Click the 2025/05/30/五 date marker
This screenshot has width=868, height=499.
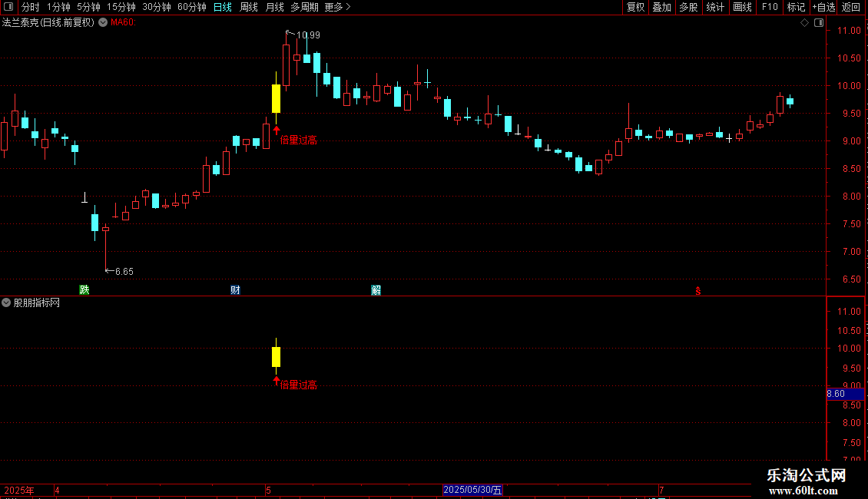pyautogui.click(x=472, y=490)
